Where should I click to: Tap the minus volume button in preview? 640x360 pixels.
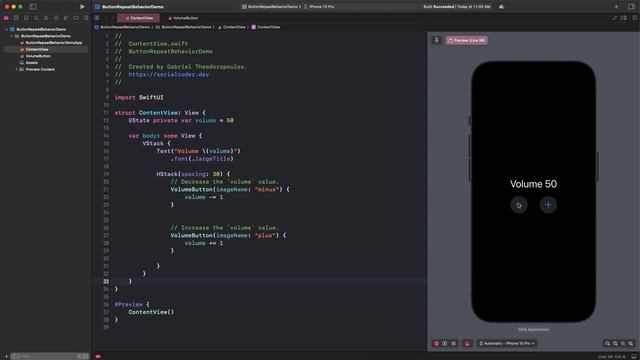click(519, 205)
